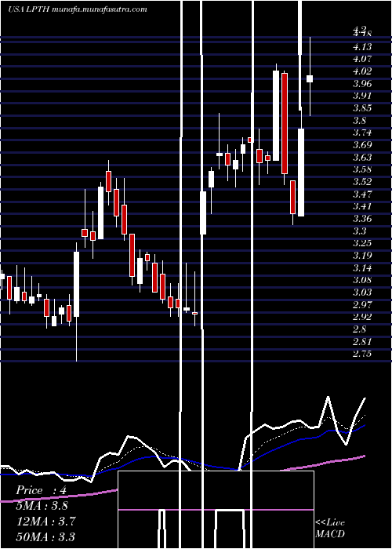Viewport: 392px width, 549px height.
Task: Click the 2.75 price axis label
Action: pos(362,354)
